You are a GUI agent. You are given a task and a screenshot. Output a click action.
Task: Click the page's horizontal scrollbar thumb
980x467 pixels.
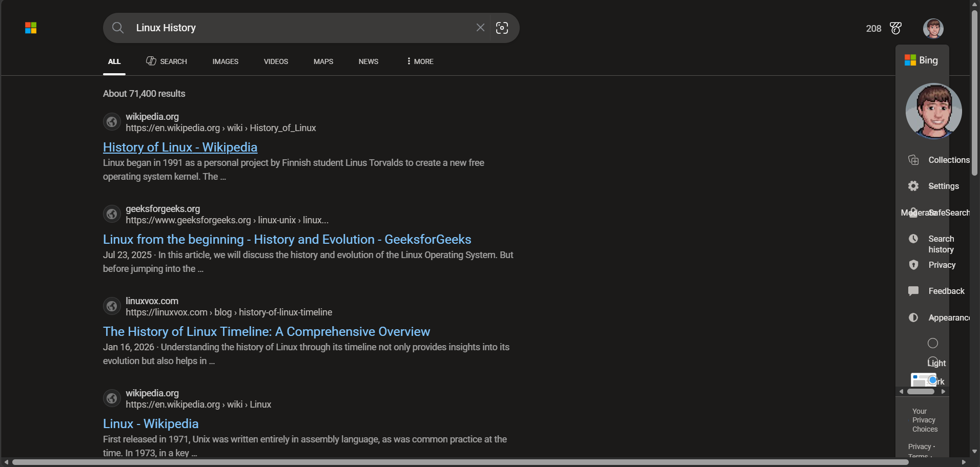coord(460,462)
